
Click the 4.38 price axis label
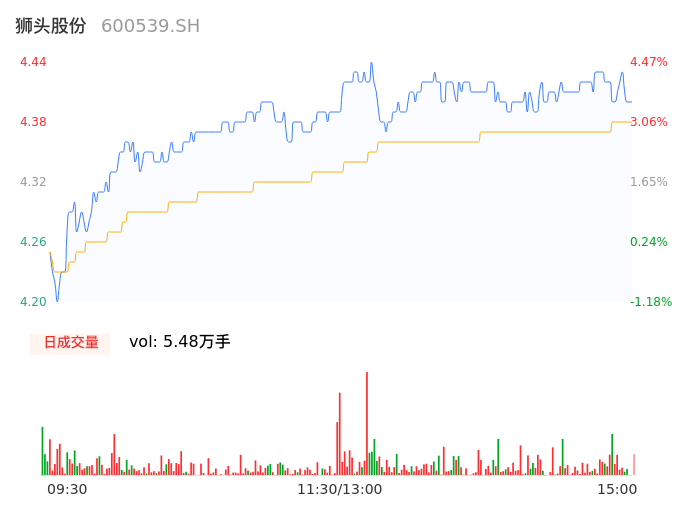[x=33, y=122]
